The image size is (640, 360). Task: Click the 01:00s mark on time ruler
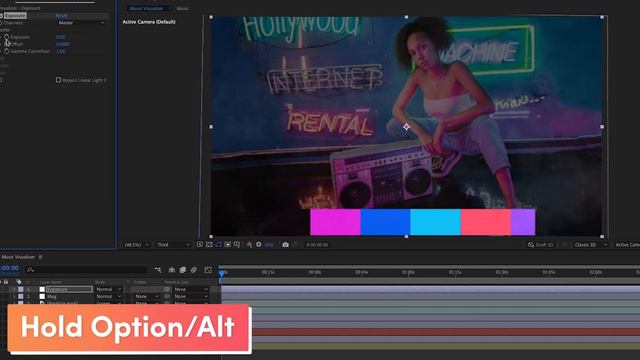point(408,272)
